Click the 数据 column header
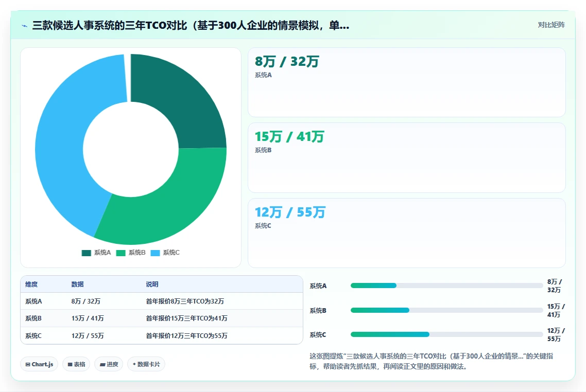This screenshot has width=586, height=392. click(x=77, y=284)
